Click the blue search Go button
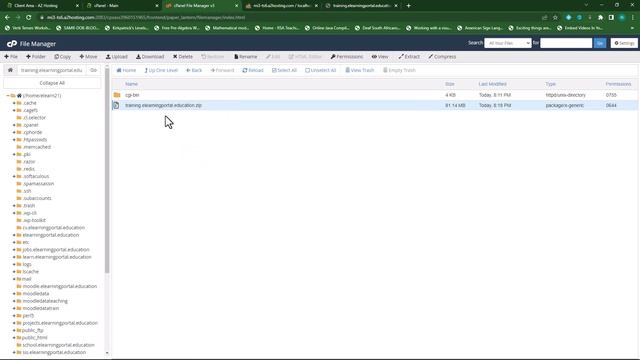640x360 pixels. click(600, 43)
